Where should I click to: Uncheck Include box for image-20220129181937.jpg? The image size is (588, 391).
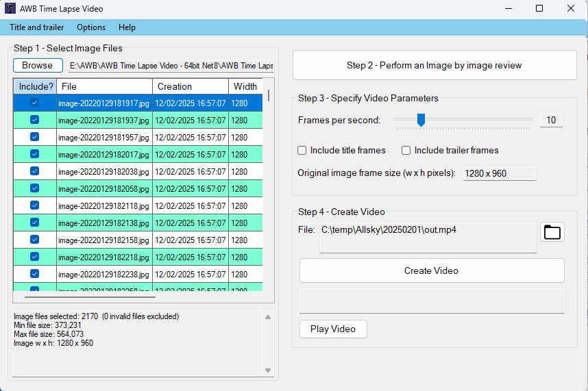34,120
